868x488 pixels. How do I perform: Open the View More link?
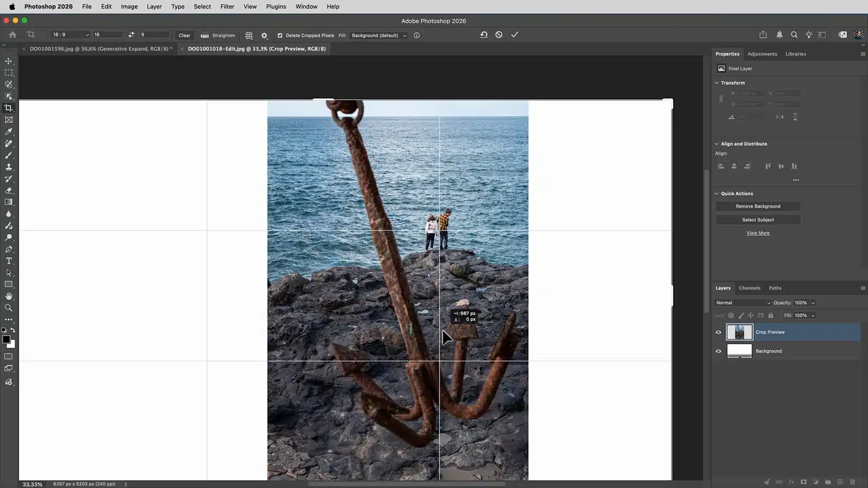coord(758,233)
